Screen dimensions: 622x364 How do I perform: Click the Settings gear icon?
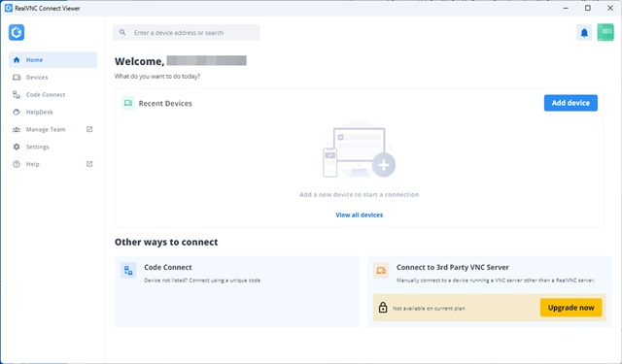click(x=17, y=147)
